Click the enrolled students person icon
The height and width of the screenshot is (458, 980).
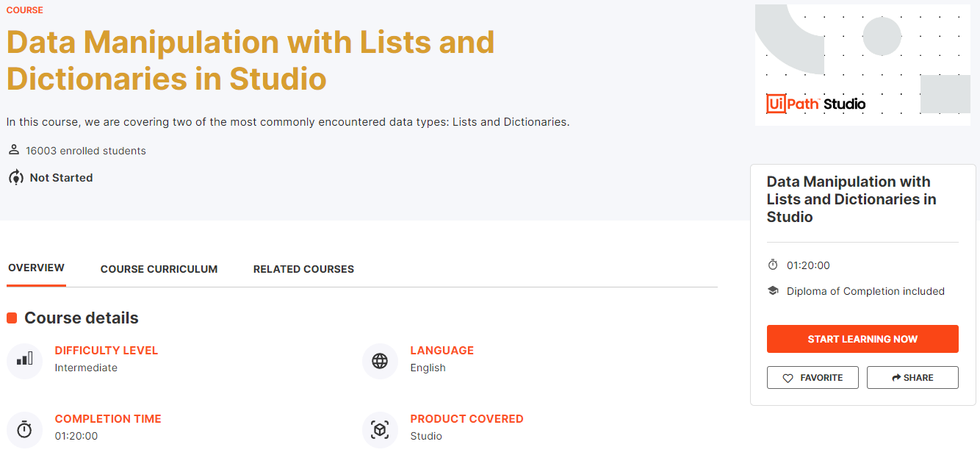coord(14,150)
